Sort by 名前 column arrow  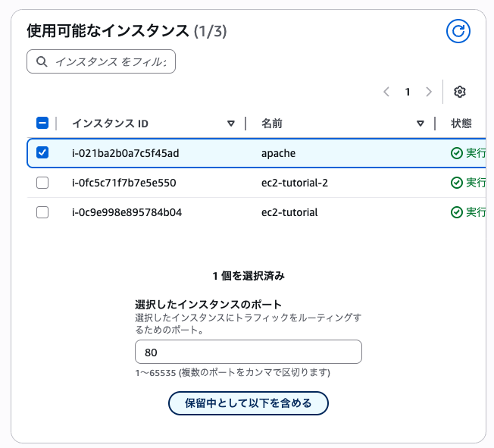(x=420, y=124)
